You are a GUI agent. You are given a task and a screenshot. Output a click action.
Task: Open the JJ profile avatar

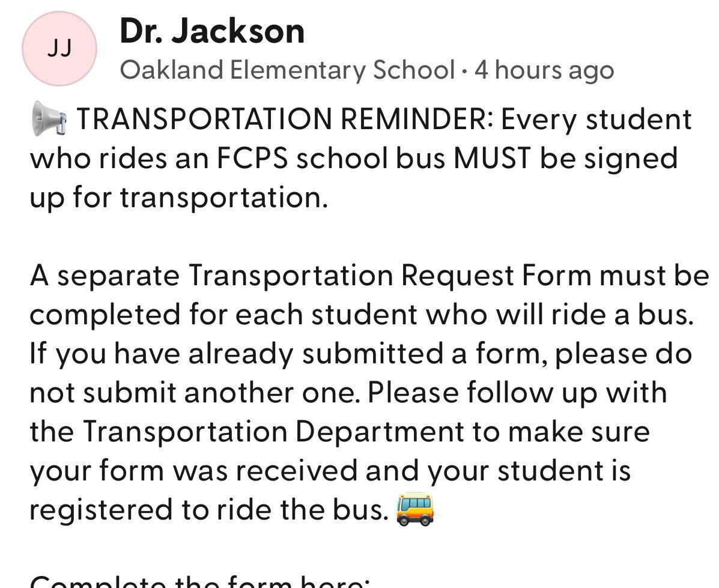tap(59, 49)
